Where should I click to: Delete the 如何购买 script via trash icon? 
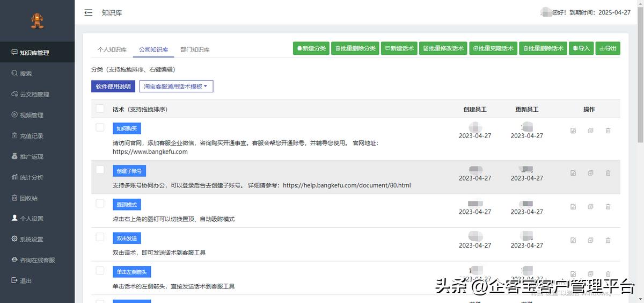[x=608, y=131]
